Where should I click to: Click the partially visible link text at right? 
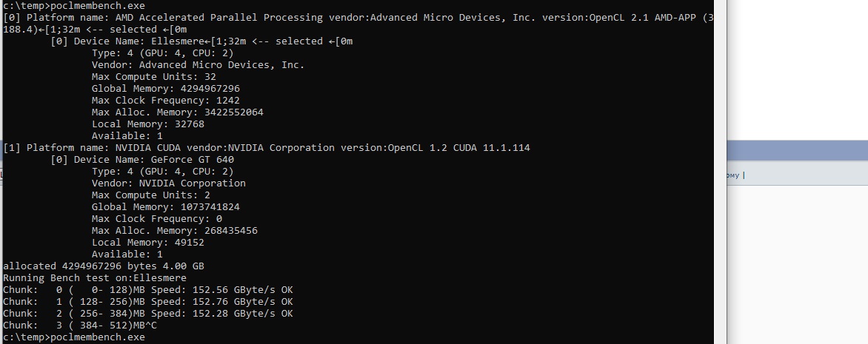pyautogui.click(x=733, y=175)
